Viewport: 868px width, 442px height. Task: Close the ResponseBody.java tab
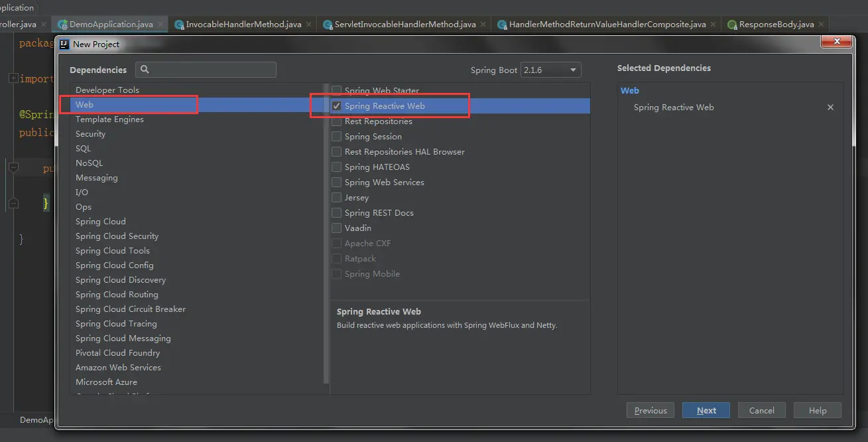coord(822,25)
